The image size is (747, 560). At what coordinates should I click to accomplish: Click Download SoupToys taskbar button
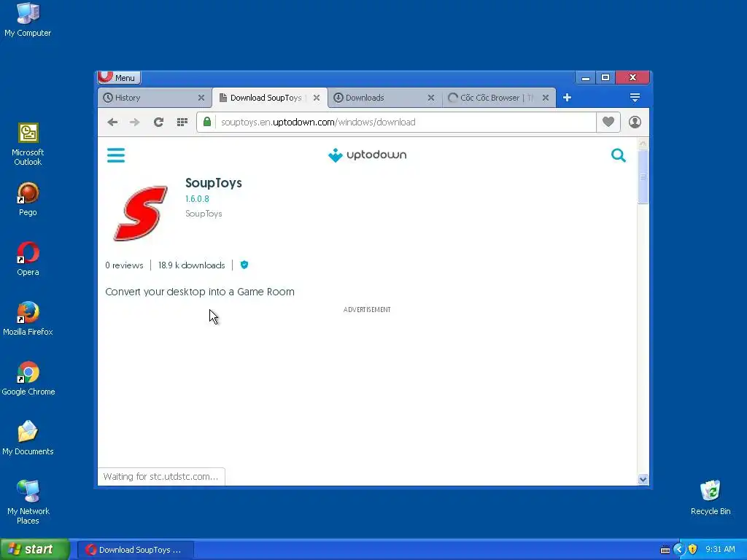(136, 550)
